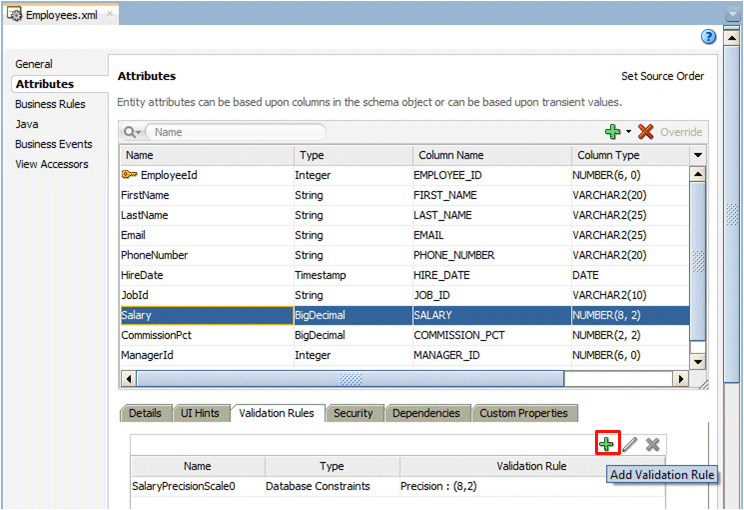The height and width of the screenshot is (510, 744).
Task: Click the Database Constraints type cell
Action: [x=332, y=486]
